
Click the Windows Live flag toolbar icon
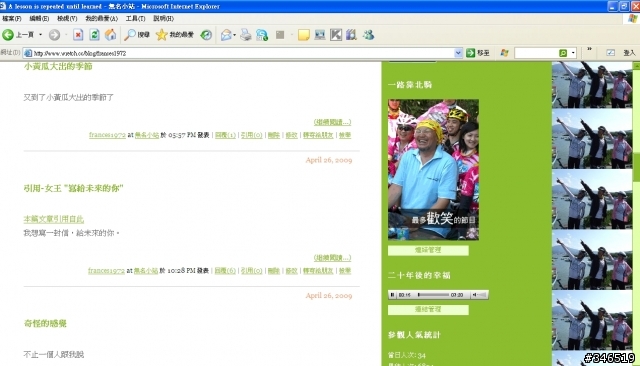(504, 53)
